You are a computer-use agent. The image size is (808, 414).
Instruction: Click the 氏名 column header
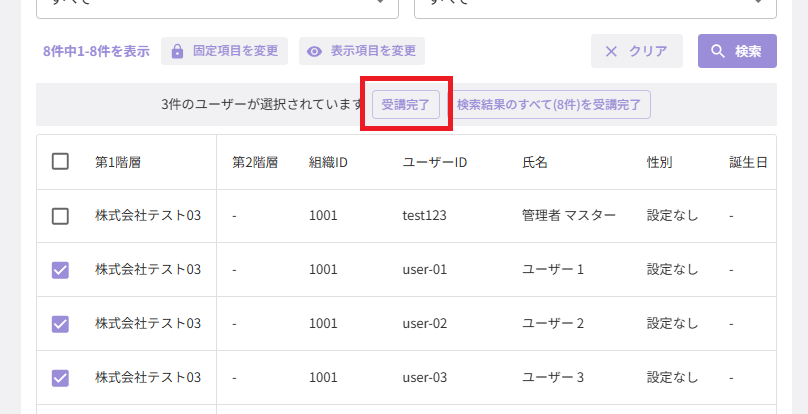[535, 162]
